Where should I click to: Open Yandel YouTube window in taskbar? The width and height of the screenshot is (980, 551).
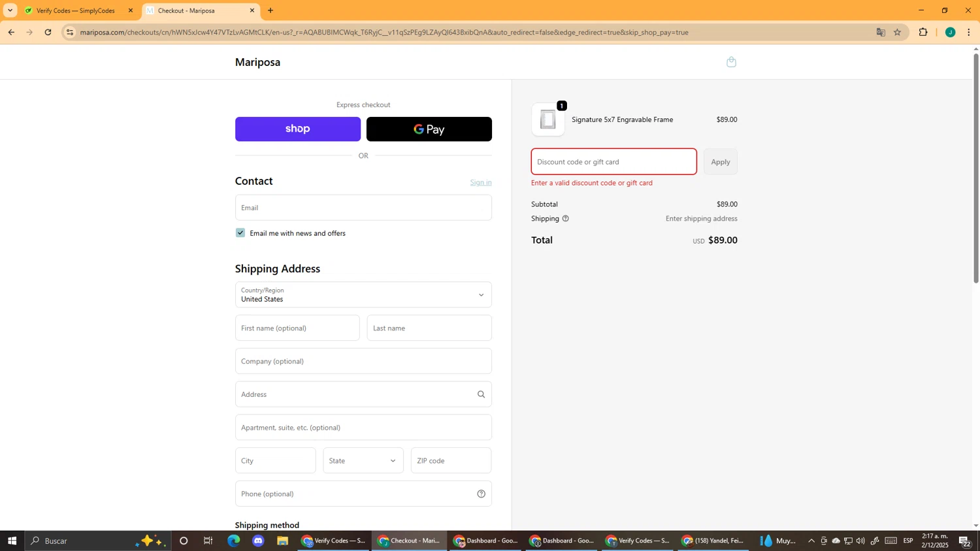click(712, 541)
